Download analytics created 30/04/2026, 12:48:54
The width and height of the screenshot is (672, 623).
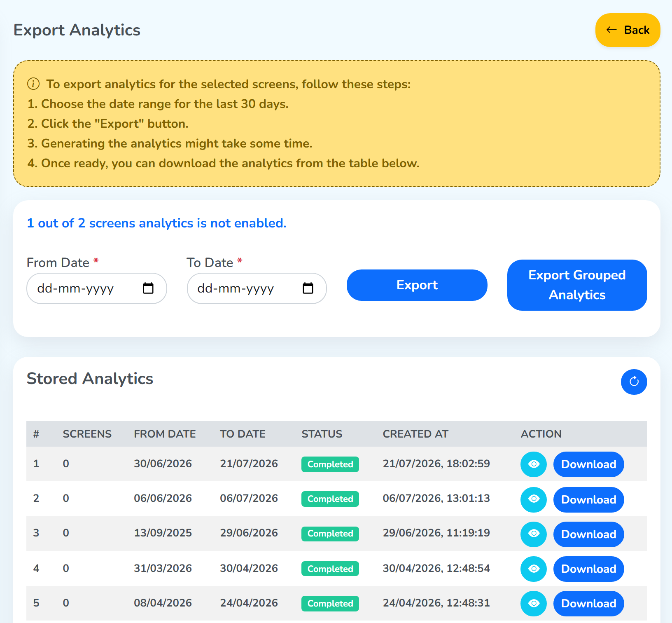tap(588, 569)
